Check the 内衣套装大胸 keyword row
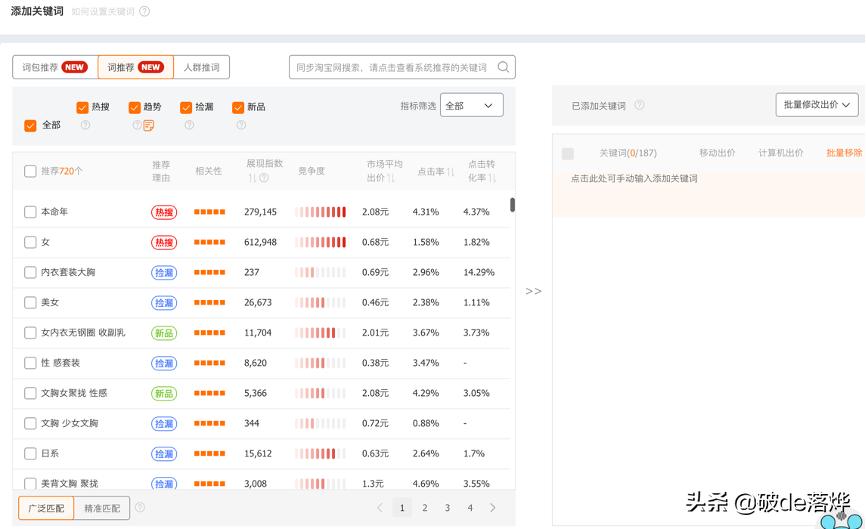 30,272
